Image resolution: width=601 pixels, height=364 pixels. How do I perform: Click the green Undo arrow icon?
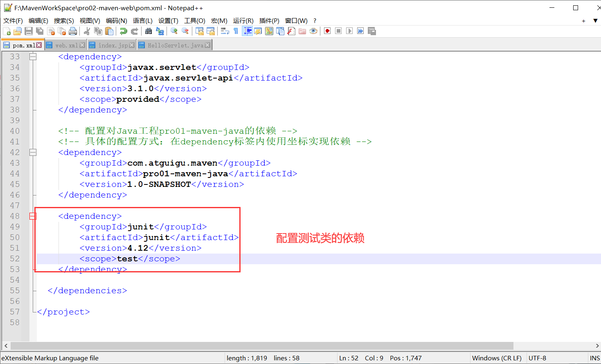click(123, 31)
